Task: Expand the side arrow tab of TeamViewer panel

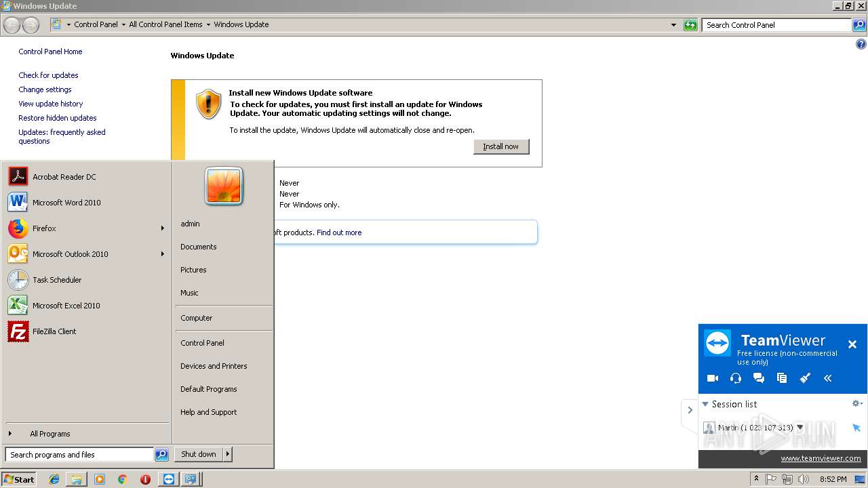Action: point(690,410)
